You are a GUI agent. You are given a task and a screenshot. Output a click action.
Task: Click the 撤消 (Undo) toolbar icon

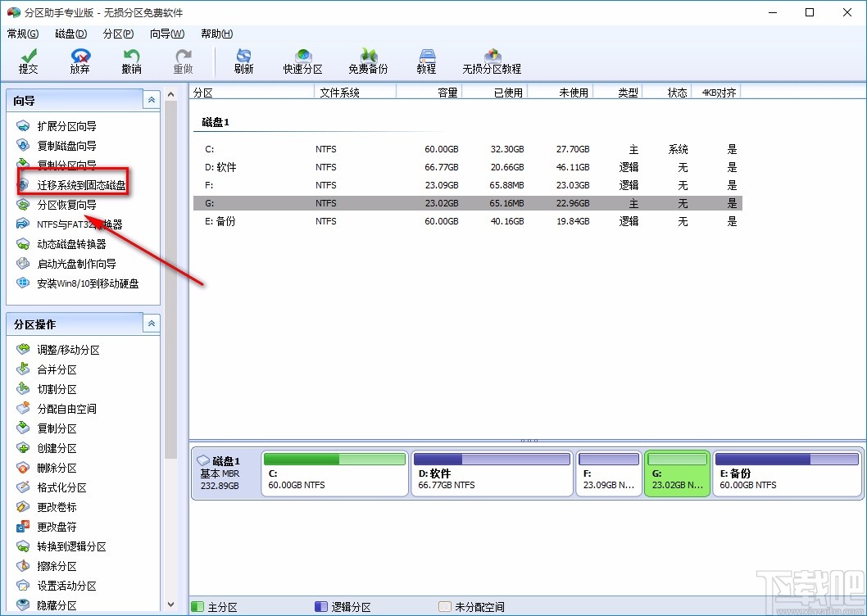click(x=132, y=61)
